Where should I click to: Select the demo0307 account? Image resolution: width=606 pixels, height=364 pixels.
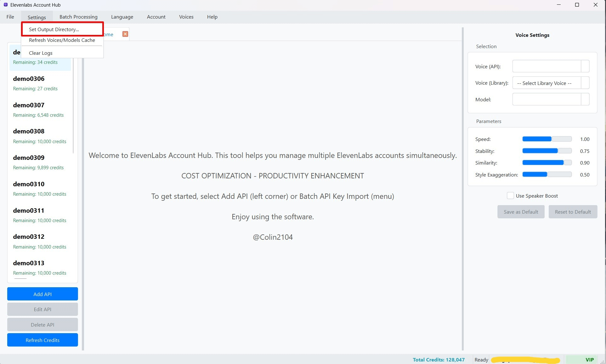(40, 110)
